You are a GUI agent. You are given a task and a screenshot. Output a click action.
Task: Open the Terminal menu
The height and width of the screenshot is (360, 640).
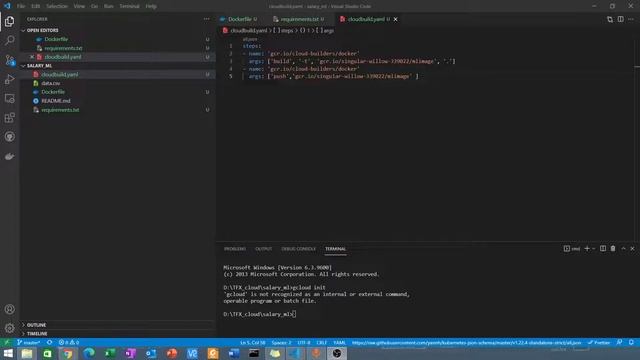129,6
